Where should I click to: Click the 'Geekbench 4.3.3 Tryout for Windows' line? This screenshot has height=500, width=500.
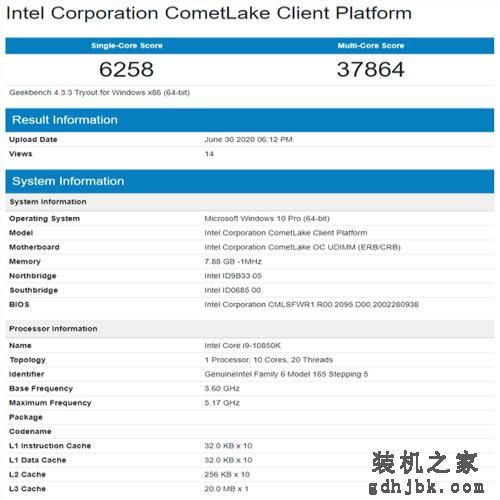[x=99, y=92]
